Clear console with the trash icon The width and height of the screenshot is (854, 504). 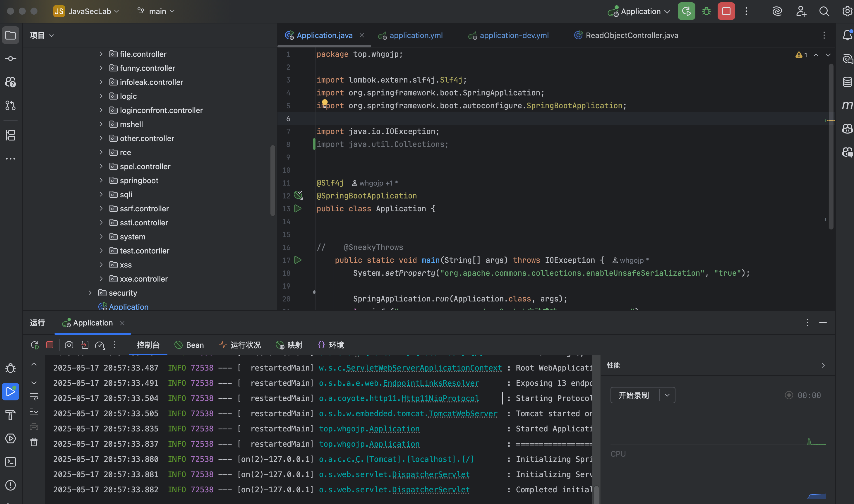(x=34, y=442)
